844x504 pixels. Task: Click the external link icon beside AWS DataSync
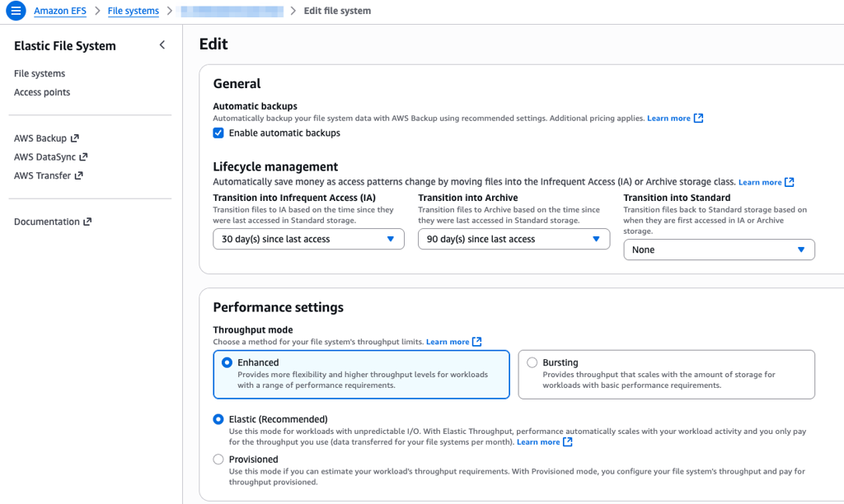(x=83, y=157)
